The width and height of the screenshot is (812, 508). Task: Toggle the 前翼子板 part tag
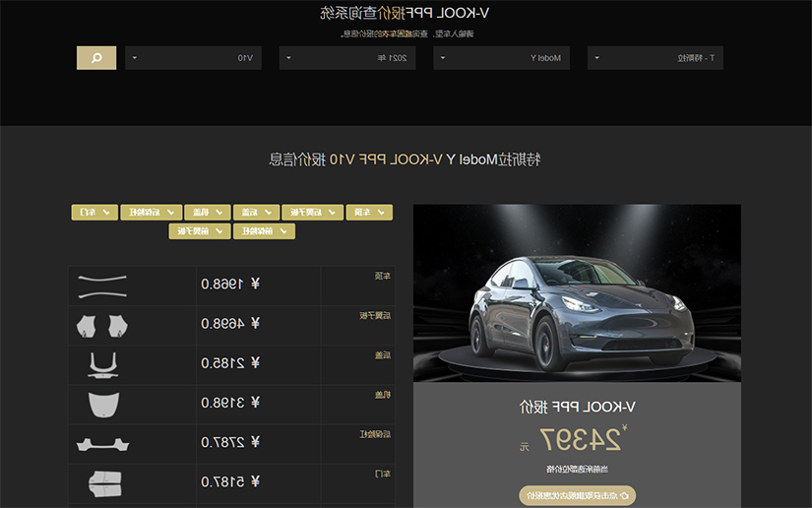tap(200, 231)
